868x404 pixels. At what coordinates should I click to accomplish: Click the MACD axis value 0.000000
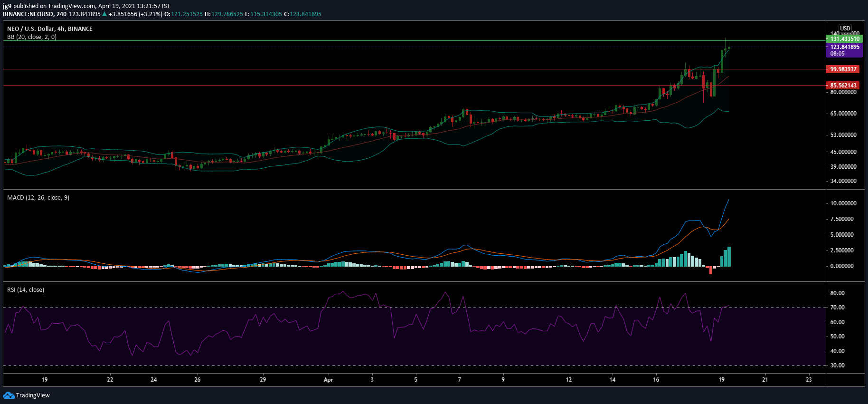[x=842, y=266]
